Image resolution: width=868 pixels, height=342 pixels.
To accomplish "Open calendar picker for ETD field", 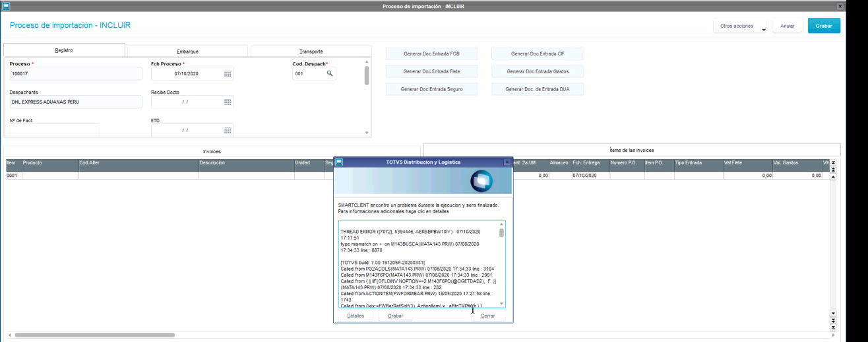I will (x=227, y=131).
